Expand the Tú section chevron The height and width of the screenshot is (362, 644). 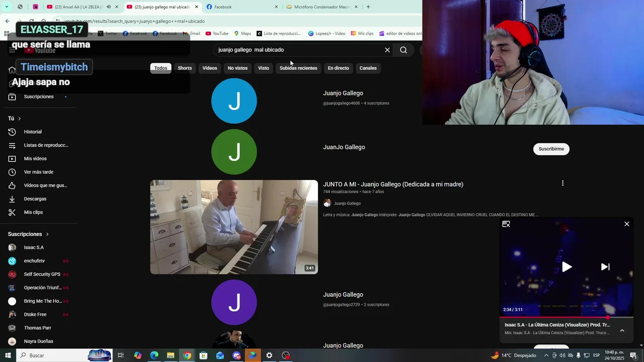(x=20, y=119)
